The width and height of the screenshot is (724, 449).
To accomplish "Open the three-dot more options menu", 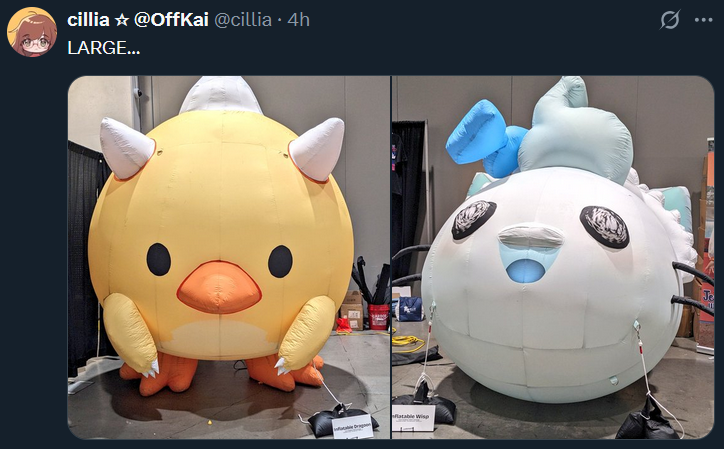I will (703, 20).
